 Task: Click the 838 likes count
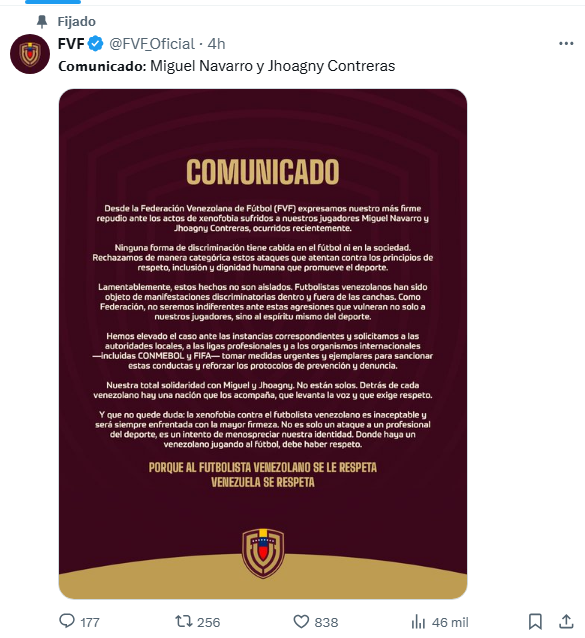click(x=326, y=623)
